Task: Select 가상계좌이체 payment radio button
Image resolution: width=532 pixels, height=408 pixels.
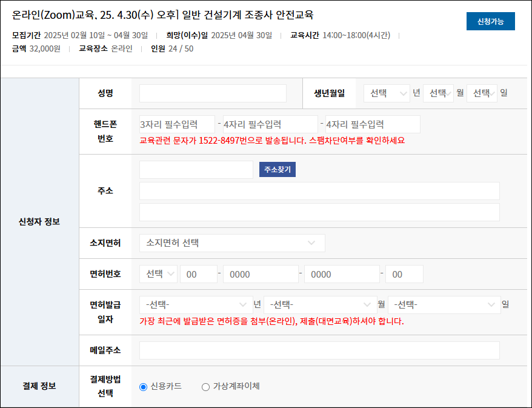Action: pos(205,387)
